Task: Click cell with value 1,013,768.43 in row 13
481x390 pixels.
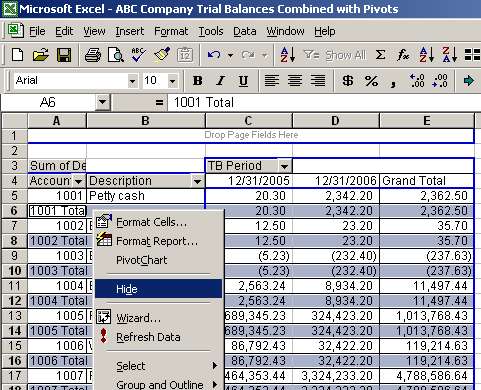Action: [x=427, y=316]
